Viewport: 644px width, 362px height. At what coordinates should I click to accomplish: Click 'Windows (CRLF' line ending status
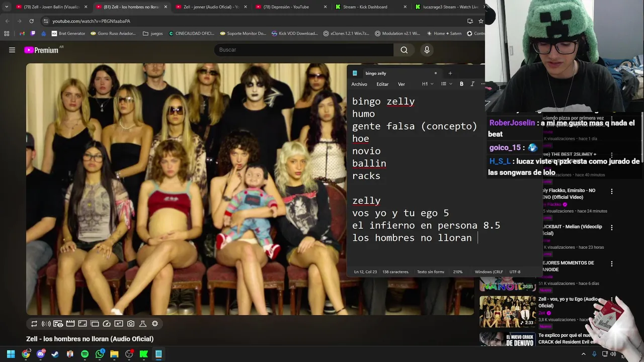coord(489,272)
